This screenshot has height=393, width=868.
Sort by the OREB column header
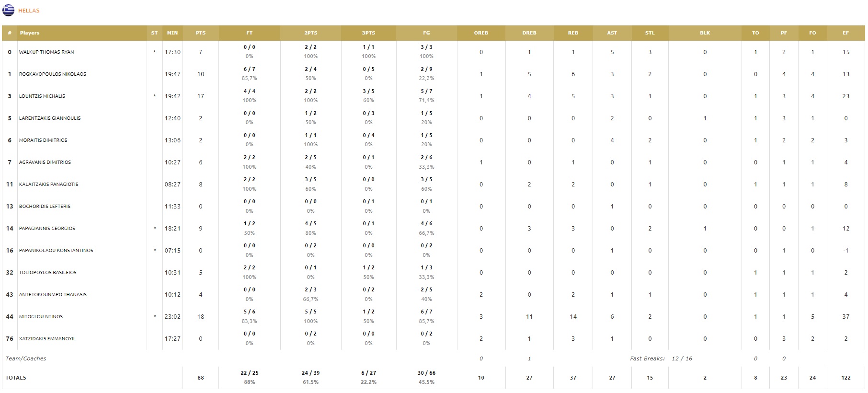[x=481, y=33]
